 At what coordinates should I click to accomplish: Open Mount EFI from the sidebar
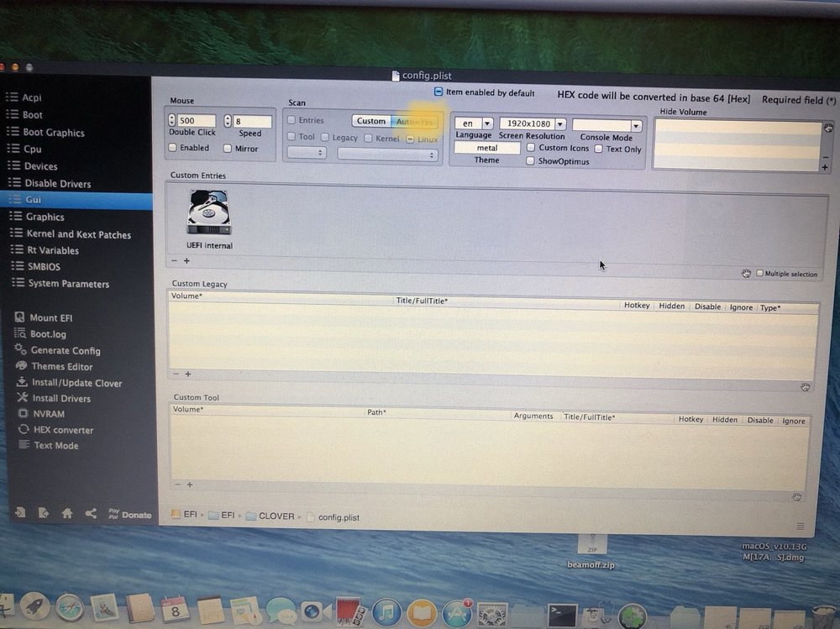tap(55, 317)
